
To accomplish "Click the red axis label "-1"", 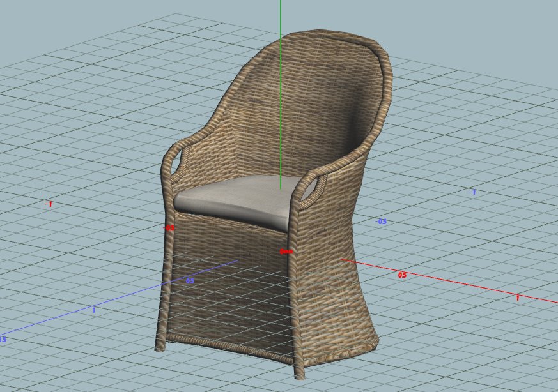I will [x=49, y=204].
